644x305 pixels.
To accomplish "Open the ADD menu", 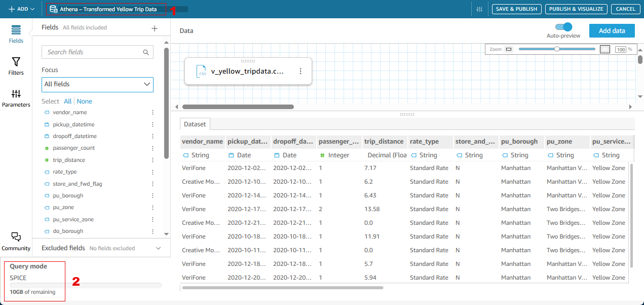I will click(21, 9).
